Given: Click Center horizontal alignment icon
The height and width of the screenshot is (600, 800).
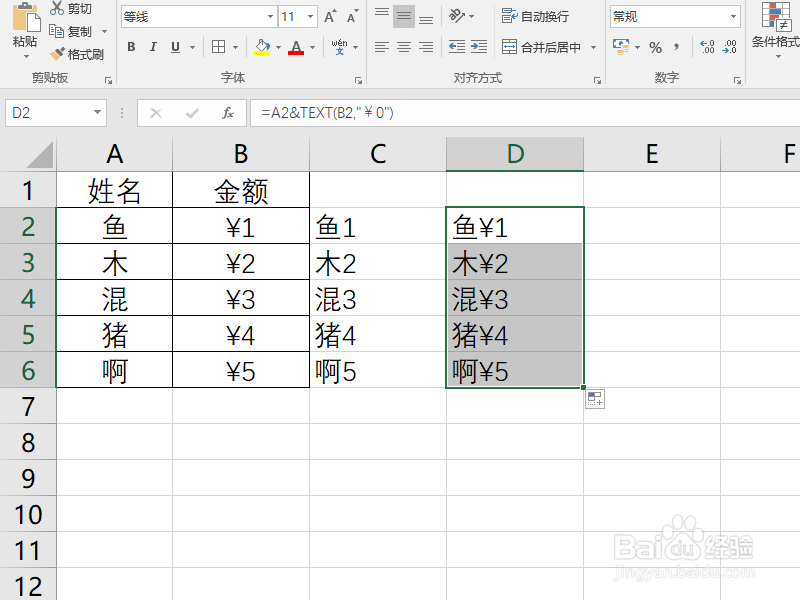Looking at the screenshot, I should tap(404, 47).
